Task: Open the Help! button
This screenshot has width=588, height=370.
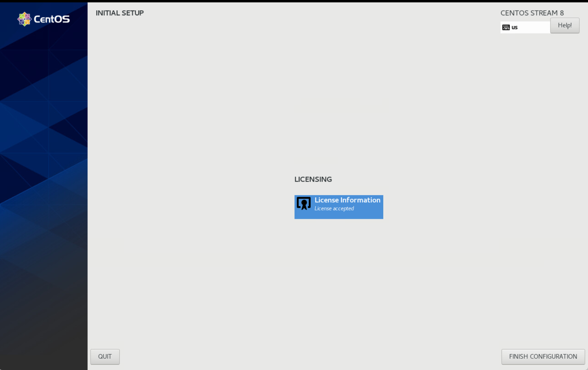Action: click(x=565, y=25)
